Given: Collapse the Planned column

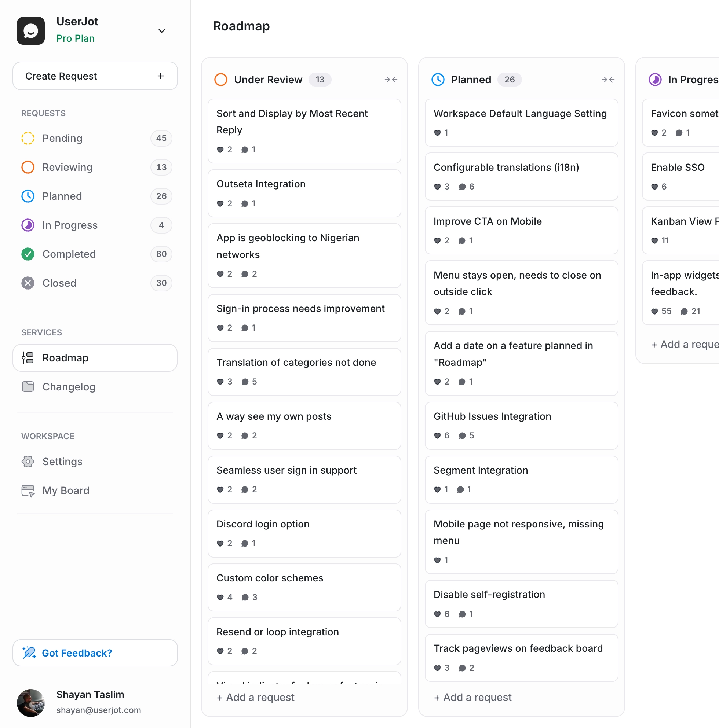Looking at the screenshot, I should click(x=608, y=80).
